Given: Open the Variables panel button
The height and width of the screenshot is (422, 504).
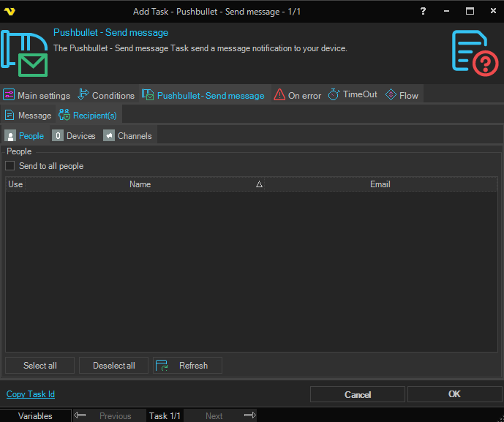Looking at the screenshot, I should pyautogui.click(x=35, y=415).
